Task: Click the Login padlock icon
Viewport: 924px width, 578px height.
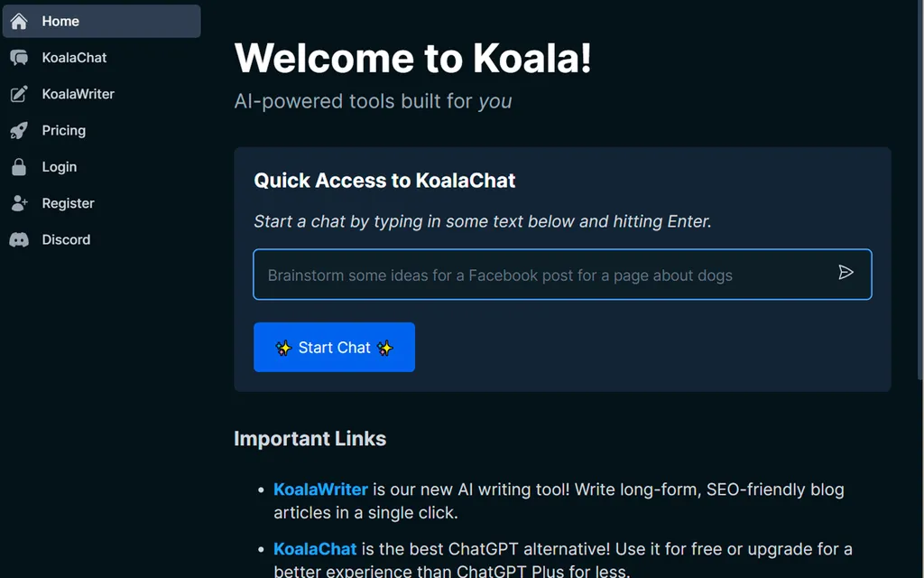Action: 19,166
